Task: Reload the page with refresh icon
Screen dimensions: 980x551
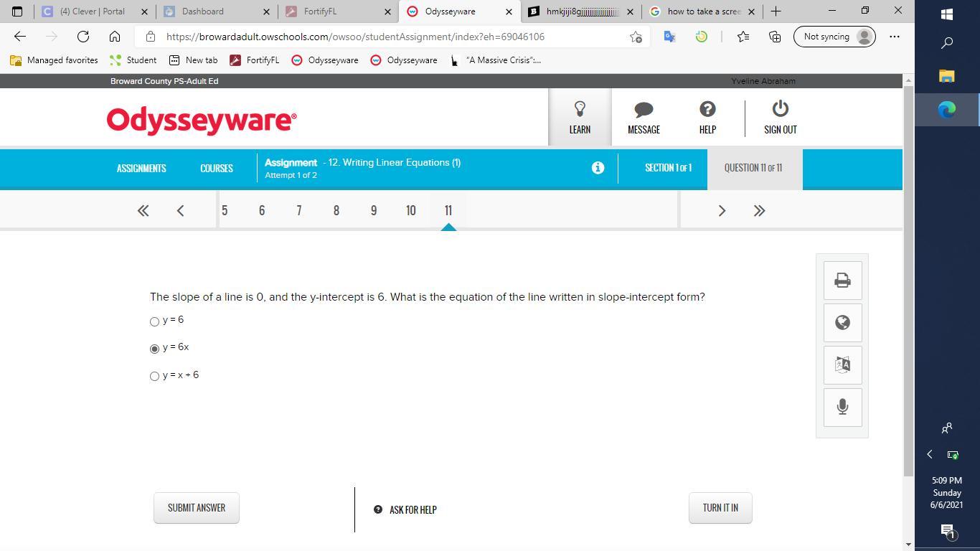Action: click(x=83, y=37)
